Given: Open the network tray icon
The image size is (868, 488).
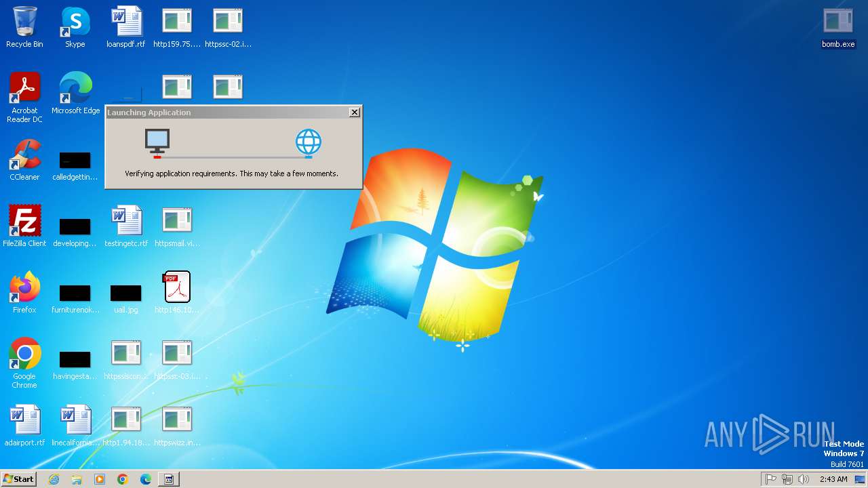Looking at the screenshot, I should [787, 479].
